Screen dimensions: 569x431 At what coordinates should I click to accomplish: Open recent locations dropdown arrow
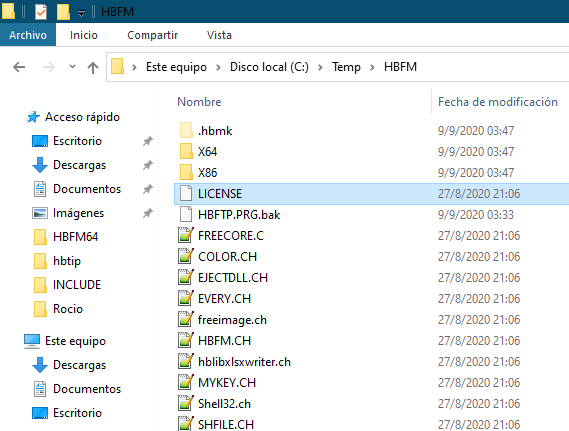[x=72, y=67]
